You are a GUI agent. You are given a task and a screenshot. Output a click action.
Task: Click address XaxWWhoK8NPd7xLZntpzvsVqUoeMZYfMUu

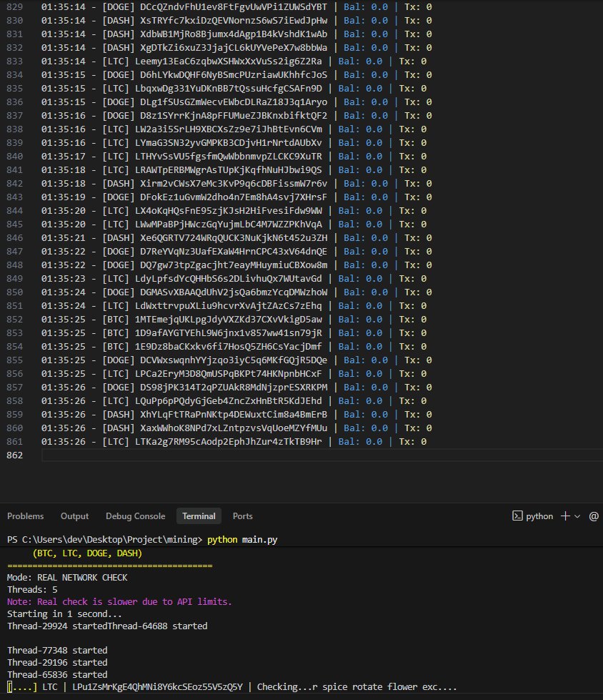(234, 428)
